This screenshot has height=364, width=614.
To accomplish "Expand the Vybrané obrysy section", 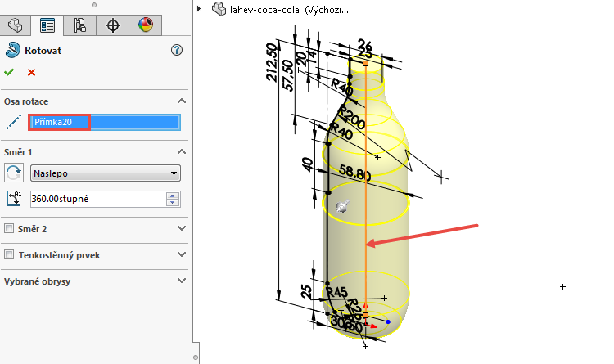I will click(x=181, y=281).
